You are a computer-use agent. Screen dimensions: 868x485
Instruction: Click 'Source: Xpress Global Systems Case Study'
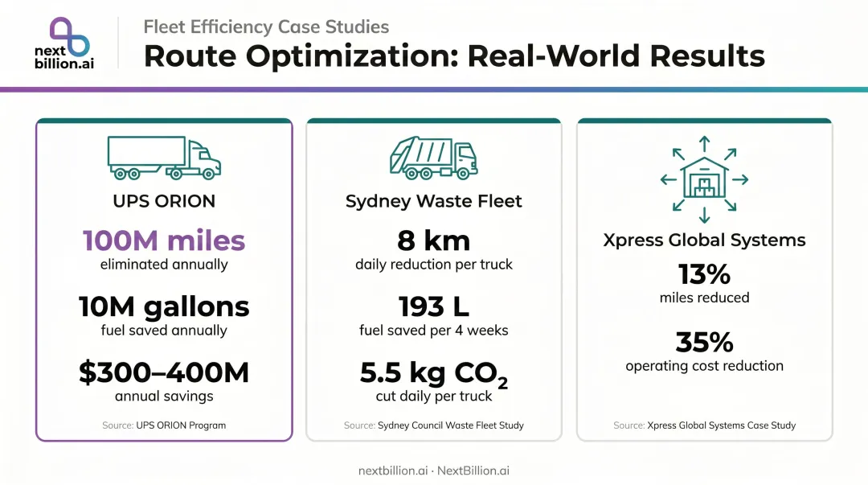click(x=704, y=425)
